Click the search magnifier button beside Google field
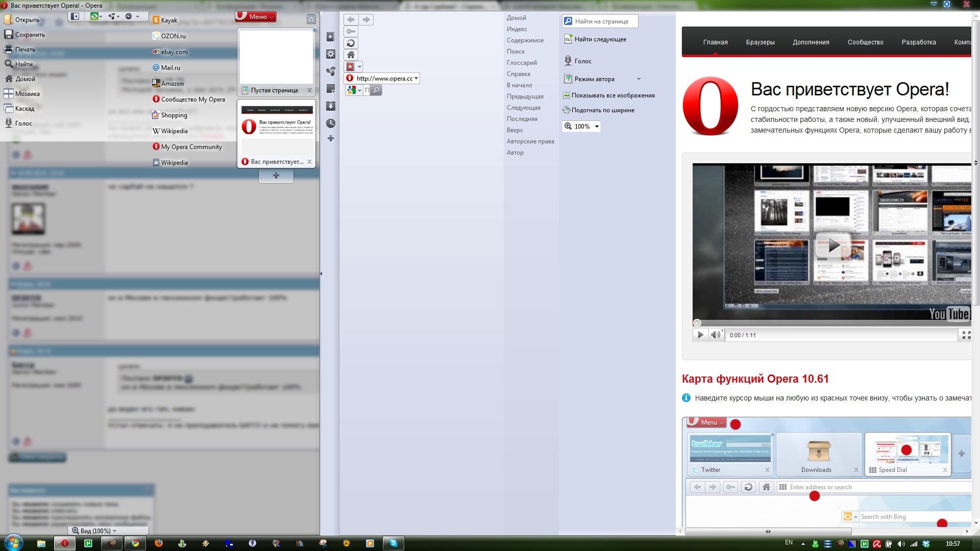This screenshot has height=551, width=980. tap(376, 90)
